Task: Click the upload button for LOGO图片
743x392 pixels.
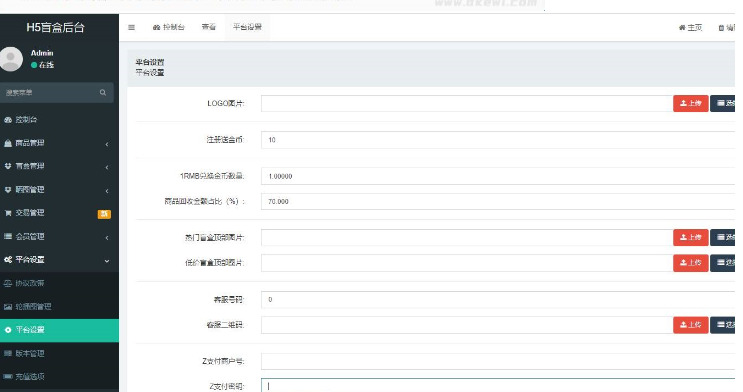Action: tap(690, 103)
